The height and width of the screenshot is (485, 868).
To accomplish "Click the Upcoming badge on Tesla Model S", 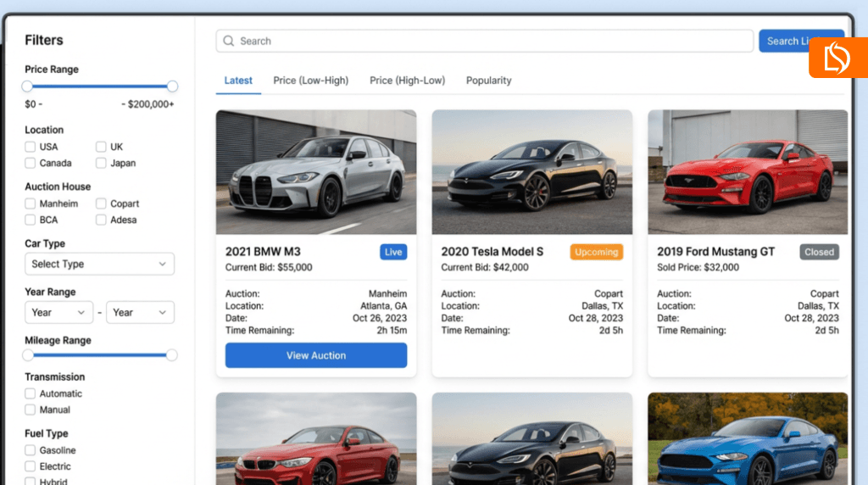I will [x=596, y=252].
